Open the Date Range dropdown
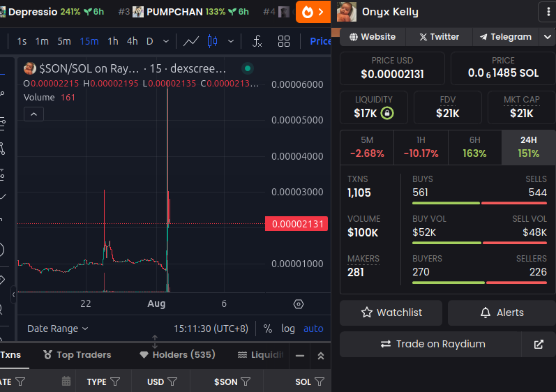This screenshot has height=392, width=556. click(57, 329)
